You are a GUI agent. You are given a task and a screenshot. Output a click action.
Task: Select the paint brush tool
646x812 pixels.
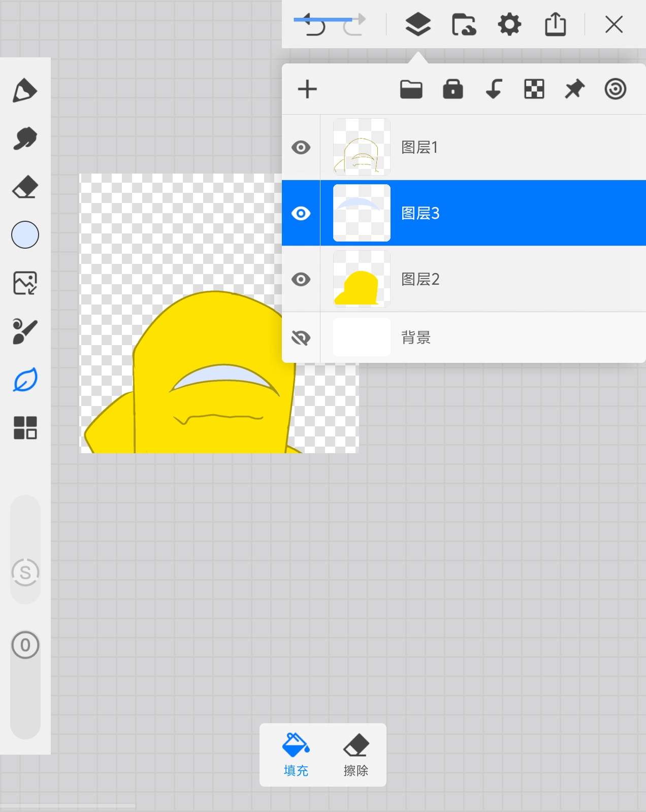point(25,331)
